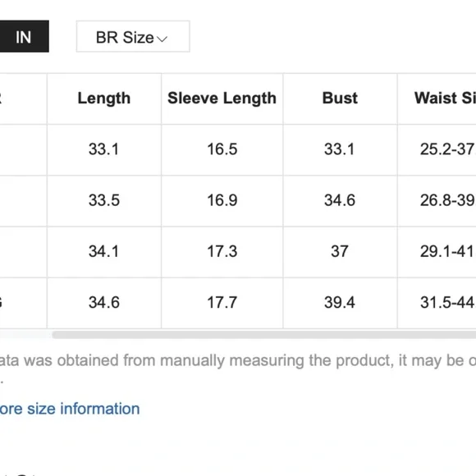The height and width of the screenshot is (476, 476).
Task: Click the 37 Bust cell
Action: pos(340,252)
